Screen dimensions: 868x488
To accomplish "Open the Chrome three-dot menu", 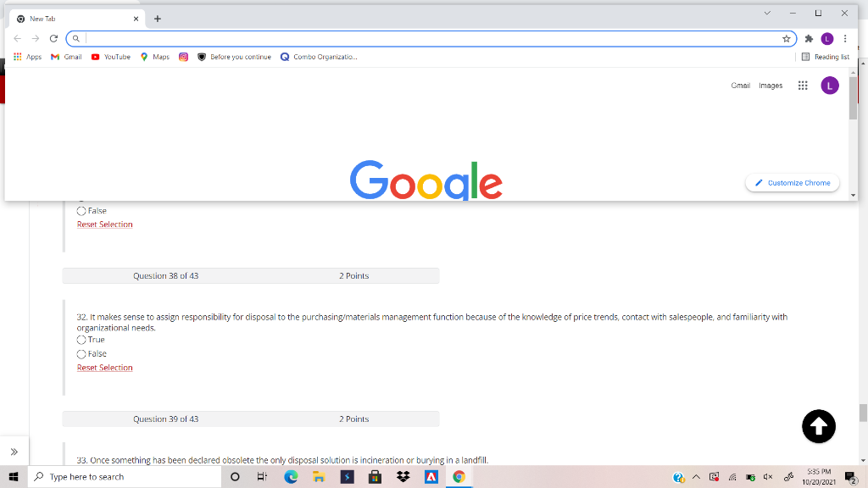I will coord(844,38).
